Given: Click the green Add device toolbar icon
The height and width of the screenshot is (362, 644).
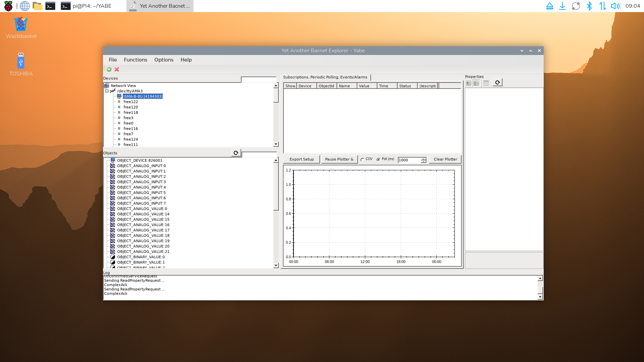Looking at the screenshot, I should click(x=109, y=69).
